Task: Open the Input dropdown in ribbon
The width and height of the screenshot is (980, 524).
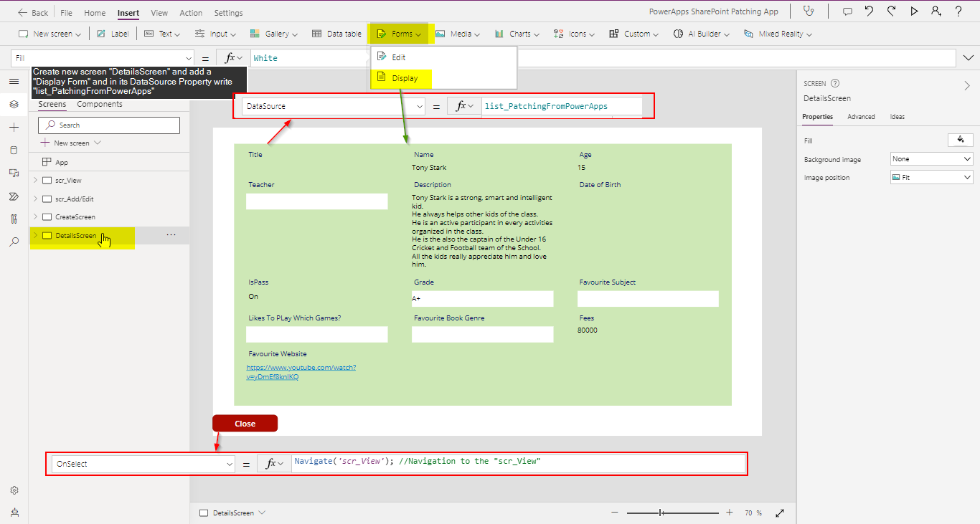Action: [x=215, y=34]
